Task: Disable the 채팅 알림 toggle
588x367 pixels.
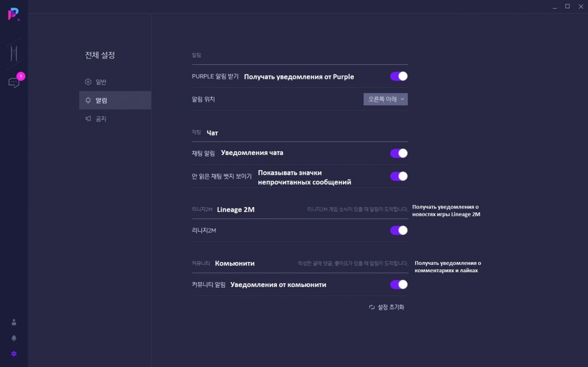Action: coord(399,153)
